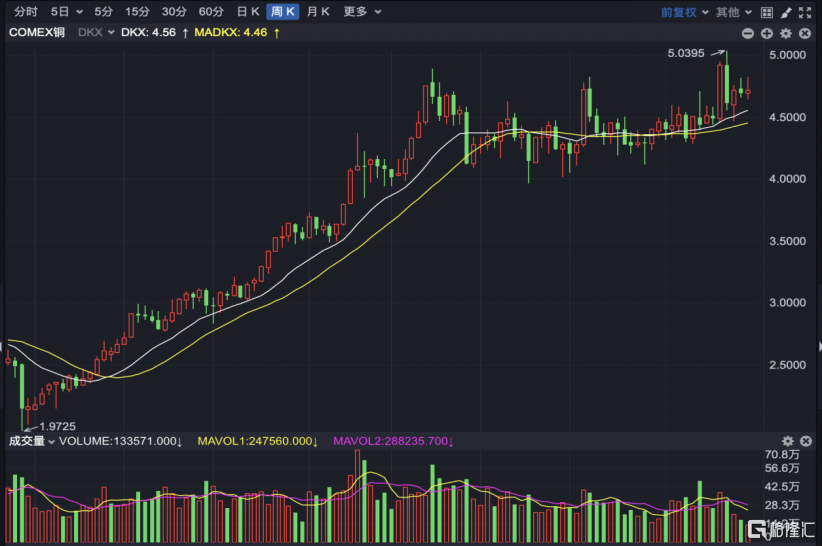Image resolution: width=822 pixels, height=546 pixels.
Task: Click the 70.8万 volume axis label
Action: point(782,454)
